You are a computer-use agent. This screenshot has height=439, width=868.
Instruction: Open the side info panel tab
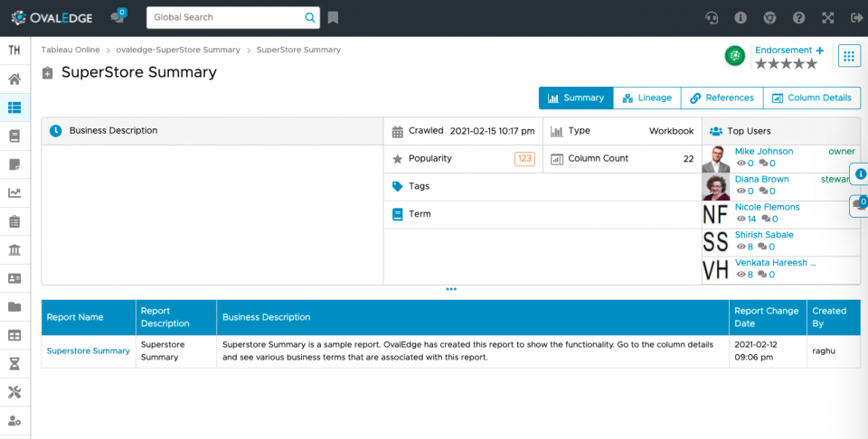859,173
